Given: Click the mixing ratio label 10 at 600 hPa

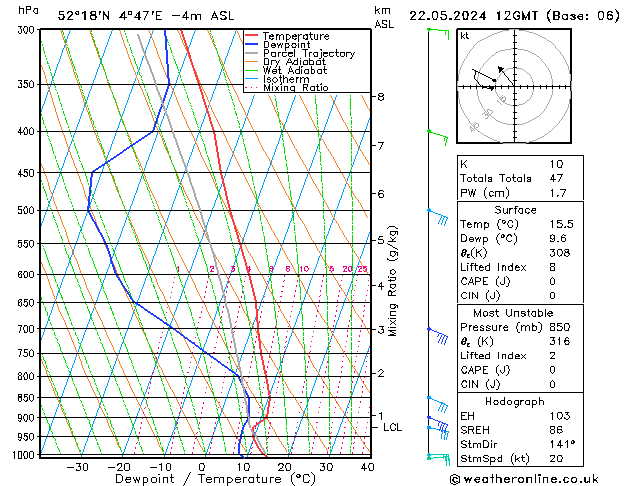Looking at the screenshot, I should pos(304,269).
